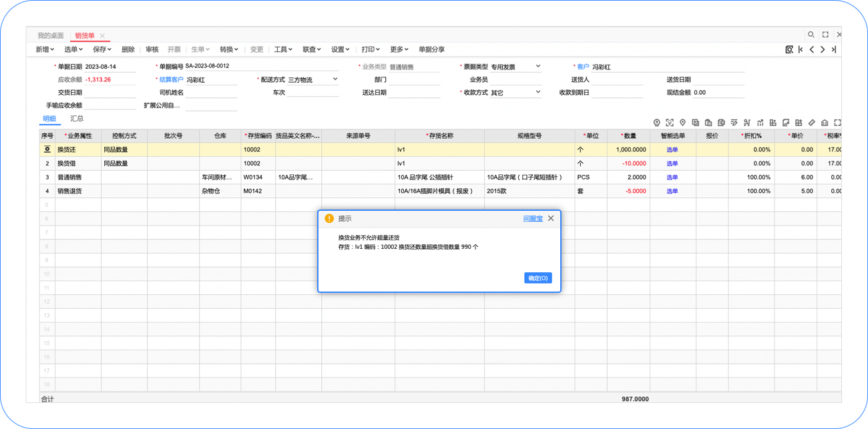Viewport: 868px width, 429px height.
Task: Click the location pin icon above the grid
Action: 682,123
